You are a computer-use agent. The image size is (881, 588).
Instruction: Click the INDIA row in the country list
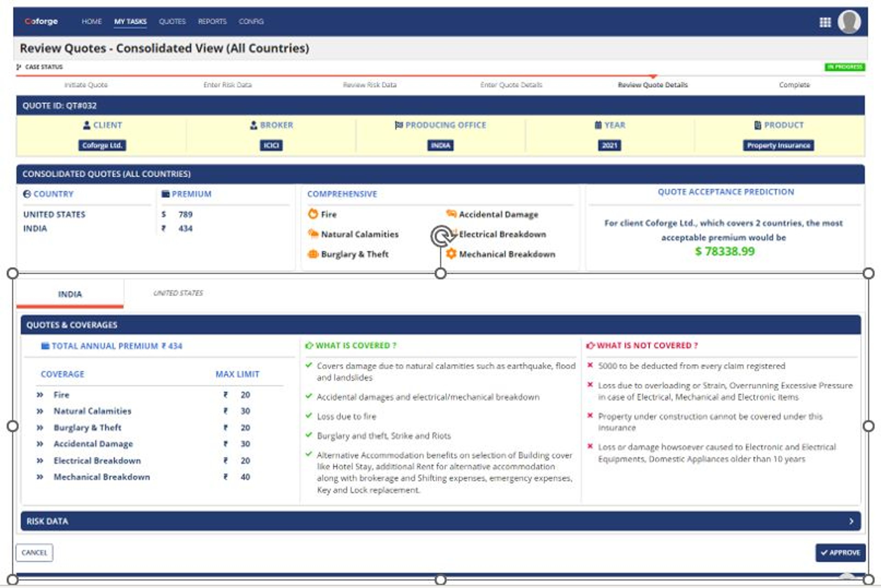click(x=35, y=229)
